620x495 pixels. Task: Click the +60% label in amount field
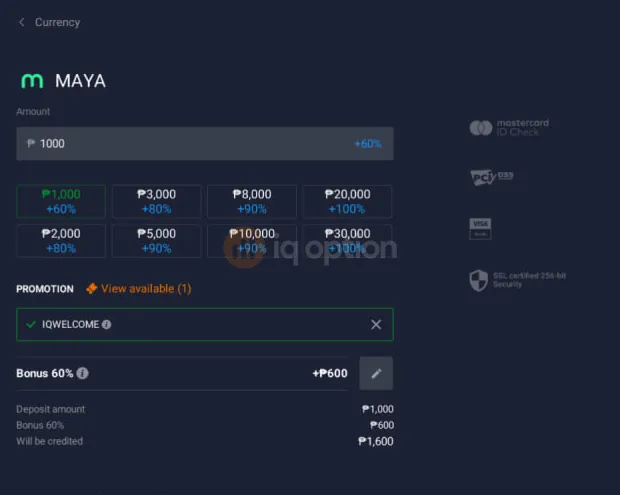click(x=367, y=144)
